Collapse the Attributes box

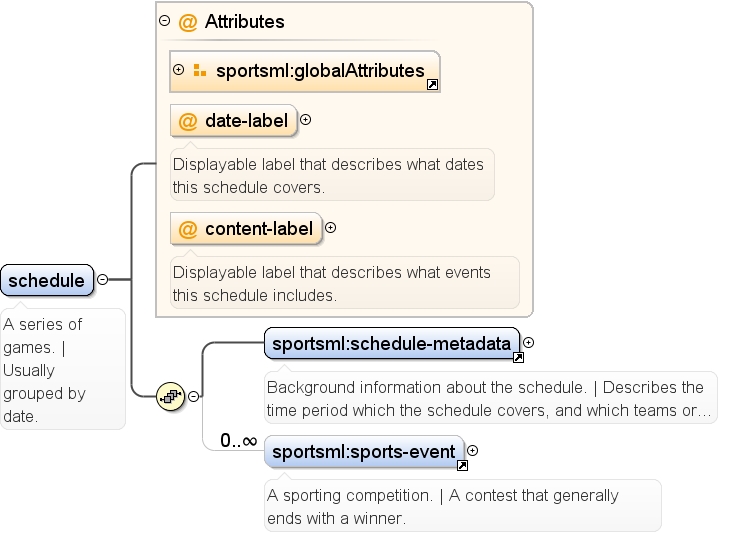(x=164, y=20)
